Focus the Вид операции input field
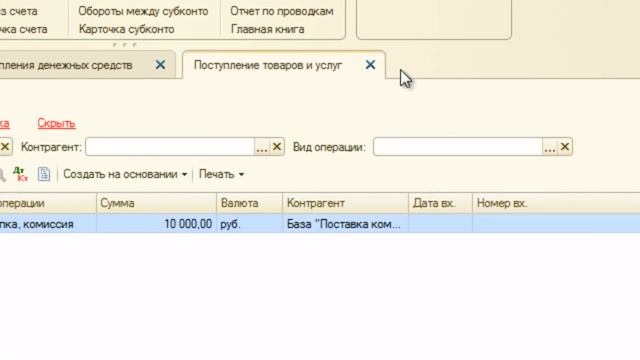This screenshot has width=640, height=360. (x=458, y=147)
